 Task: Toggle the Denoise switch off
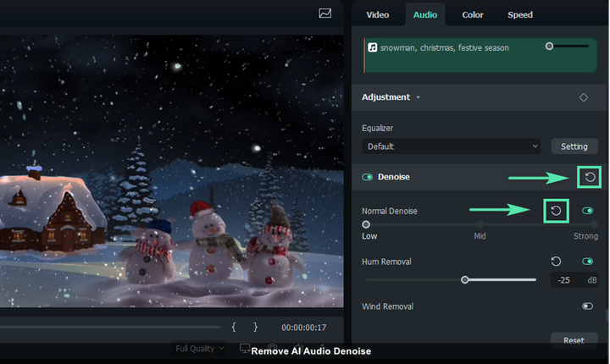tap(368, 177)
